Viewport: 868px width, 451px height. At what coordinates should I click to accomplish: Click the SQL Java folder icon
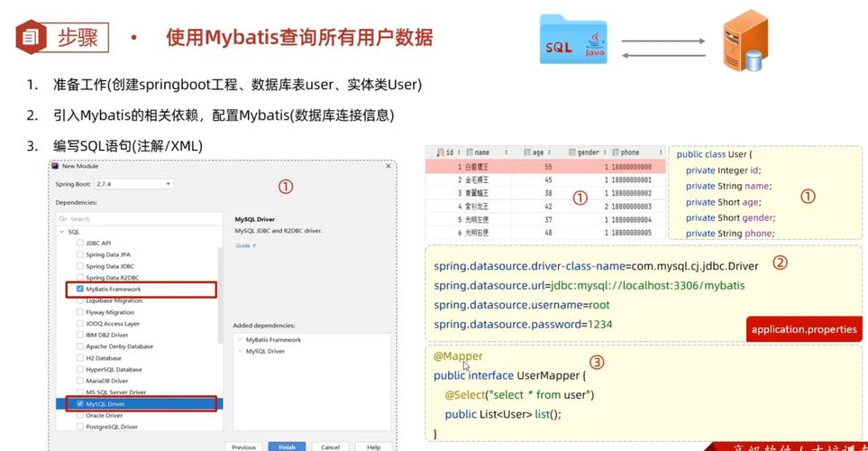573,40
